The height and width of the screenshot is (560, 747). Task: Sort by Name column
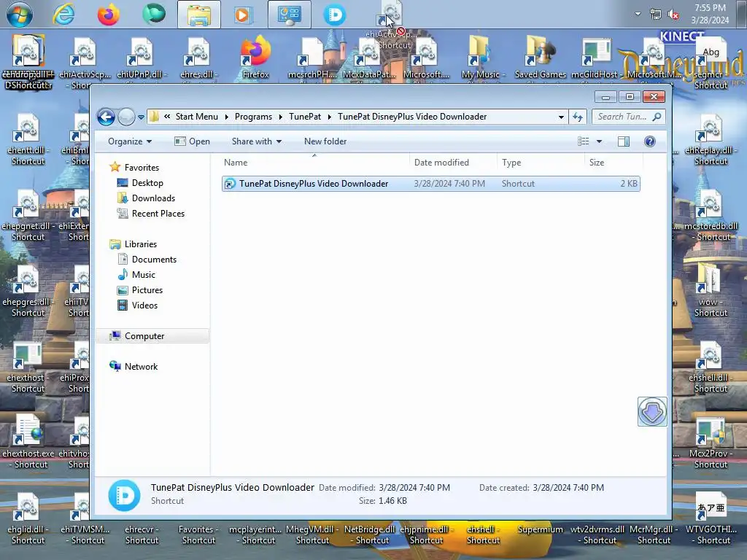point(314,163)
